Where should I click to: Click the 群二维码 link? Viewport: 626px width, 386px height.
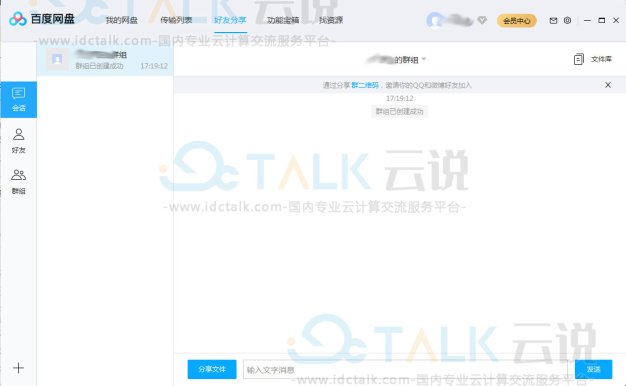365,85
